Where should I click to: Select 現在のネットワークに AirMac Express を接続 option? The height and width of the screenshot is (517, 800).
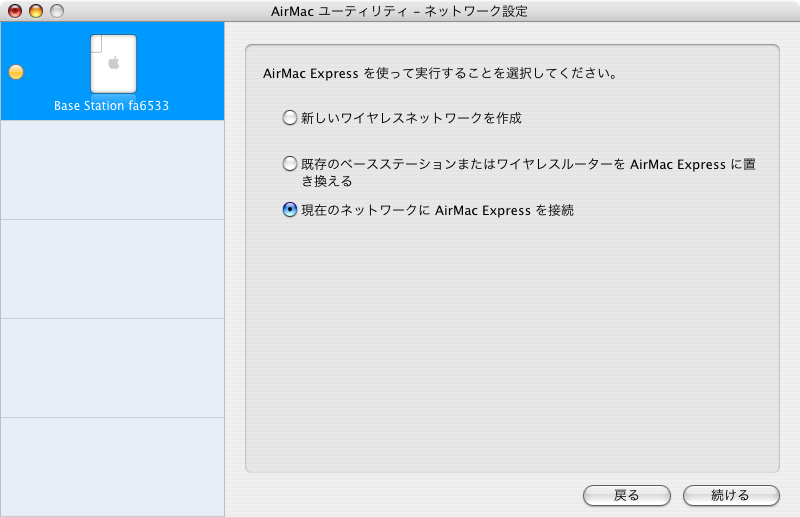290,210
